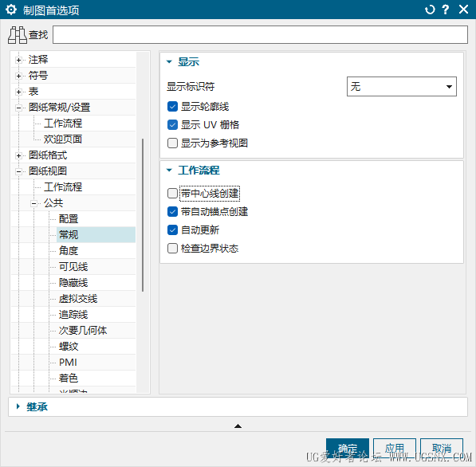Select the 螺纹 tree item

69,346
